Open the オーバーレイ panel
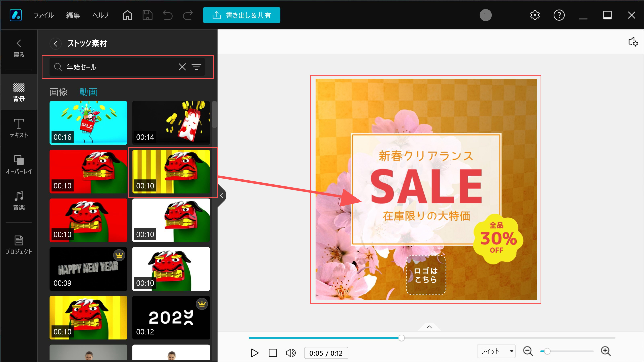This screenshot has height=362, width=644. [19, 165]
